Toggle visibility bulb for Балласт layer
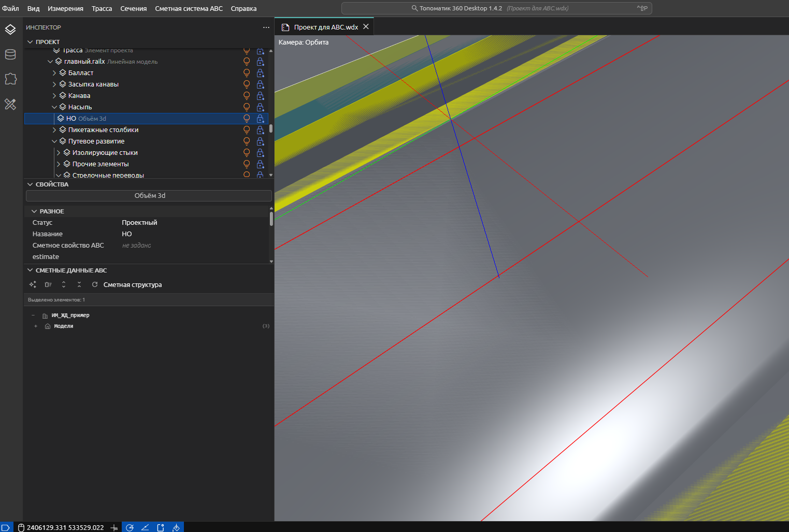The image size is (789, 532). (247, 73)
